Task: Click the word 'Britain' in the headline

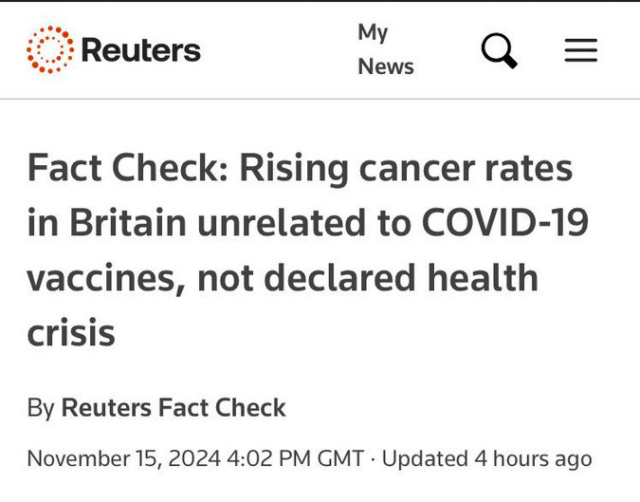Action: tap(128, 223)
